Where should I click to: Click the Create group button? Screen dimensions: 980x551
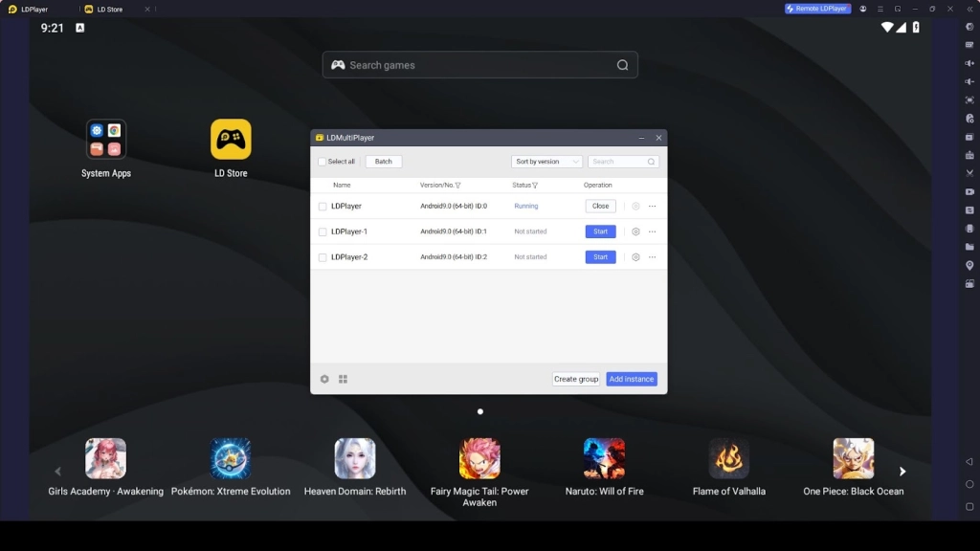click(576, 379)
